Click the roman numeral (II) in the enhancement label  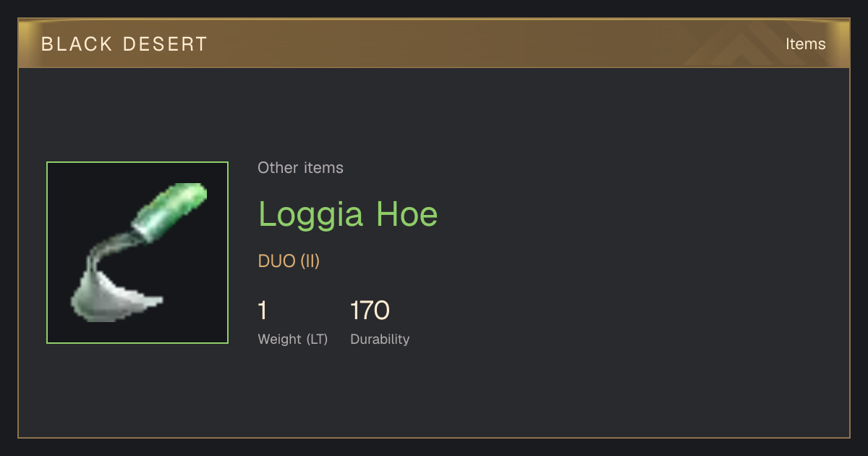tap(310, 261)
